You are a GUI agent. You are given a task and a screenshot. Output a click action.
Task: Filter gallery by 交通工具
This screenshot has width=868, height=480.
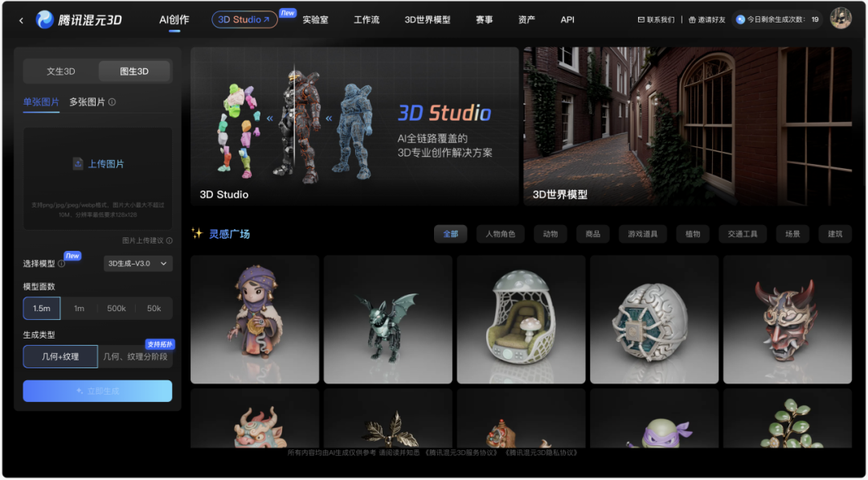(x=743, y=234)
